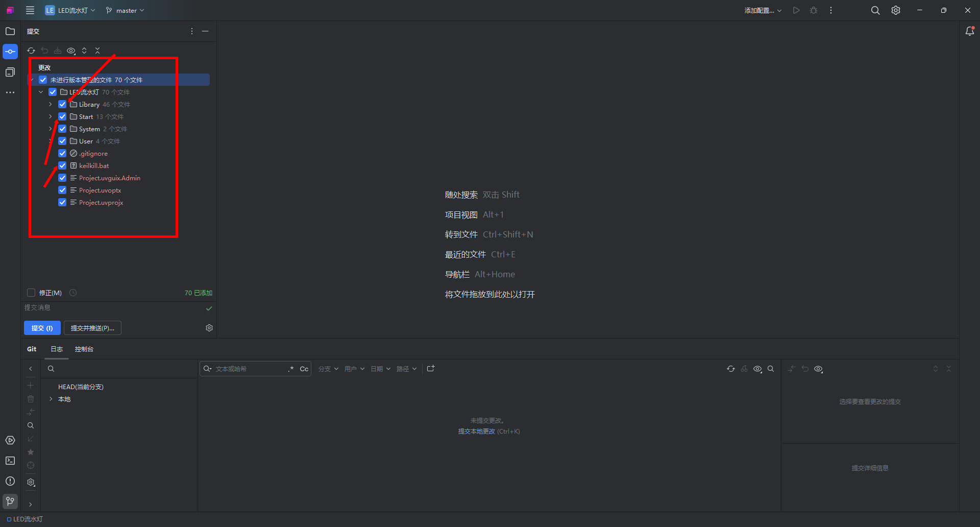Open the Problems tool window icon
The width and height of the screenshot is (980, 527).
[10, 481]
